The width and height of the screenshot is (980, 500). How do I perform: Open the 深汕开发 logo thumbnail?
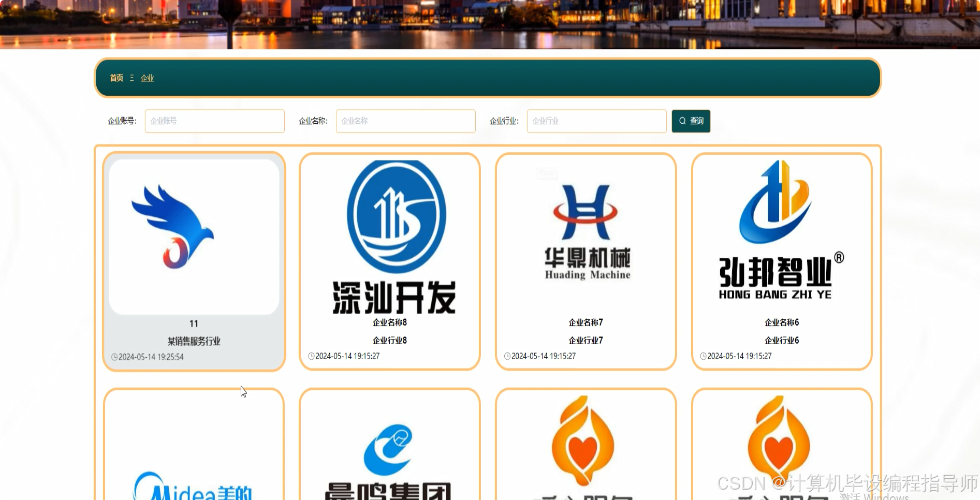[390, 237]
